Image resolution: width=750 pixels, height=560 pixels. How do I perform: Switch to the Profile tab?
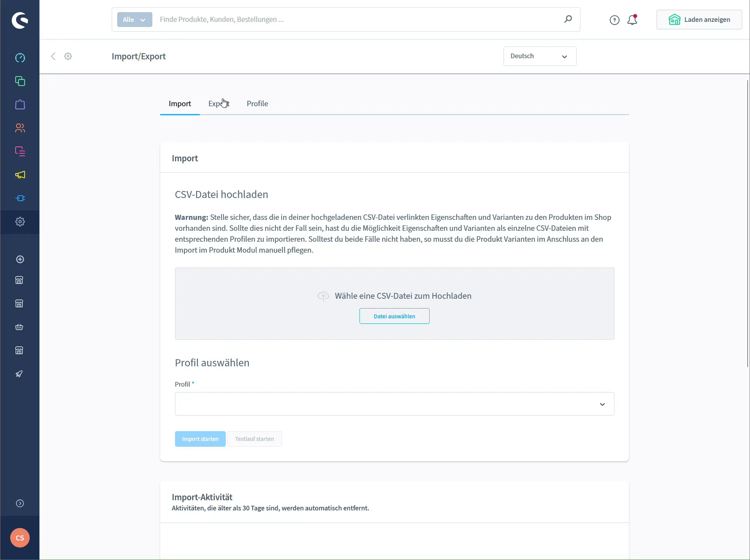pos(257,103)
